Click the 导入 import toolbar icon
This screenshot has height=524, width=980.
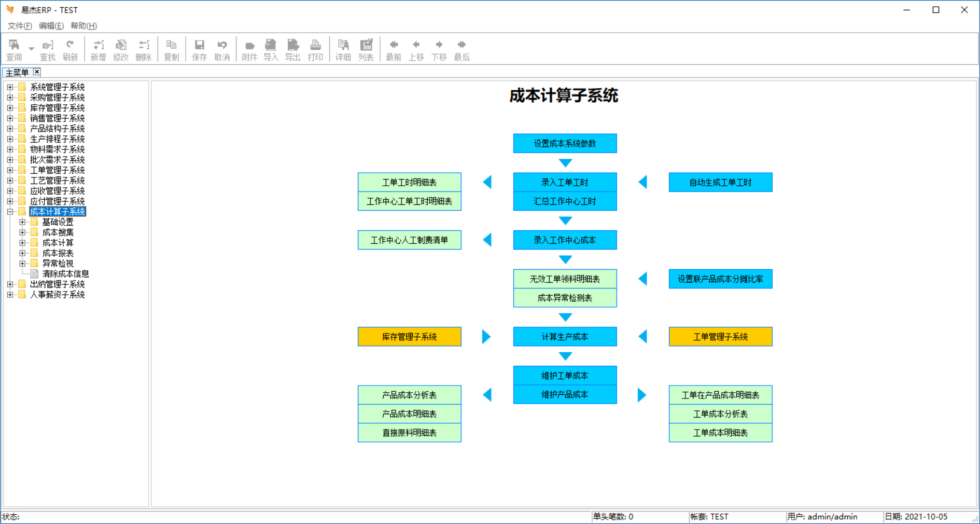[271, 50]
